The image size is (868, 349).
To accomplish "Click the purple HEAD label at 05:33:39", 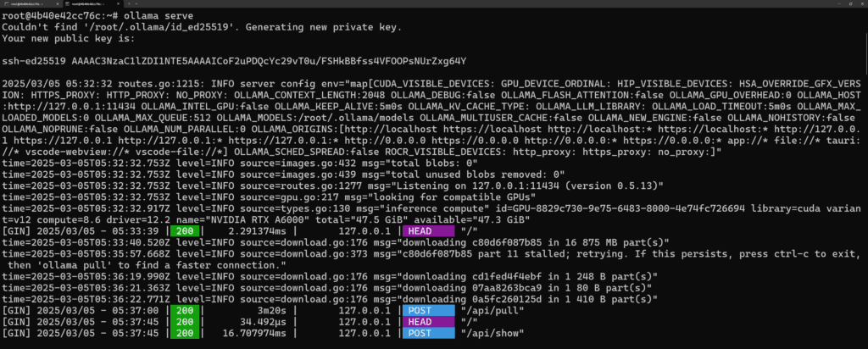I will [428, 230].
